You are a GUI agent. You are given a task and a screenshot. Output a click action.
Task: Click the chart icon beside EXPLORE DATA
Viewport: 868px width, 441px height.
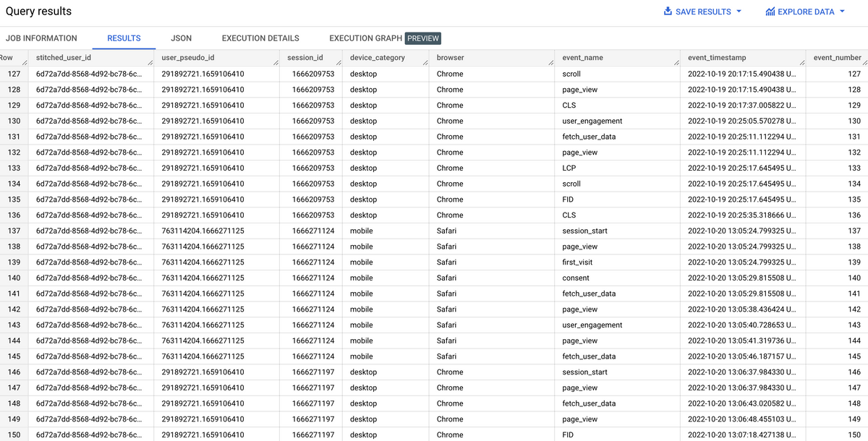pyautogui.click(x=772, y=12)
